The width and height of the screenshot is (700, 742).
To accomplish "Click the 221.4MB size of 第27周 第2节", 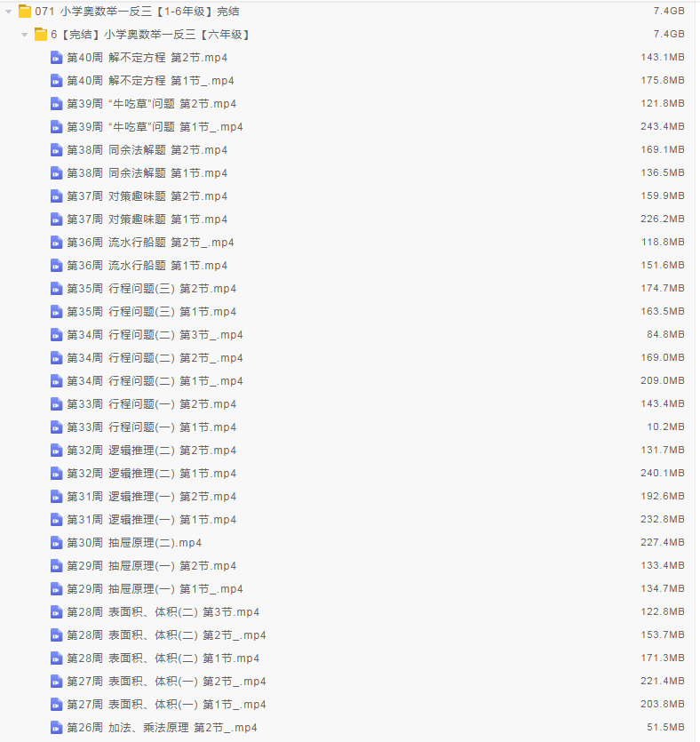I will click(x=662, y=682).
